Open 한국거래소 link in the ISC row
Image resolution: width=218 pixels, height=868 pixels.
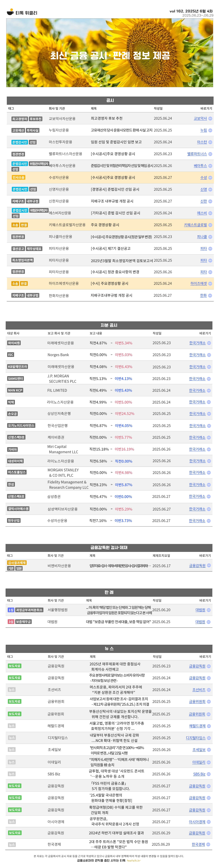(197, 355)
